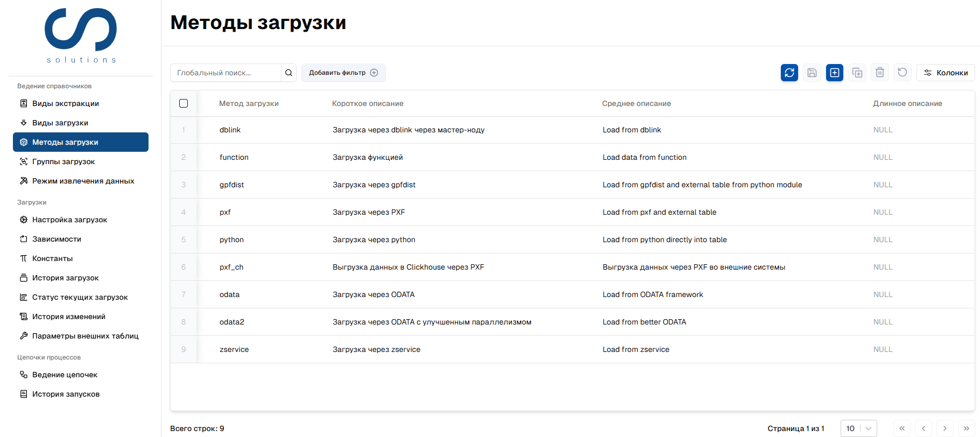Click the Добавить фильтр button
Viewport: 980px width, 437px height.
[343, 73]
